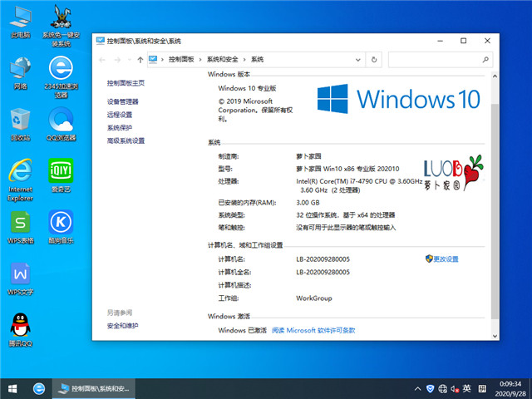The image size is (532, 399).
Task: Open the 控制面板主页 link
Action: click(x=126, y=83)
